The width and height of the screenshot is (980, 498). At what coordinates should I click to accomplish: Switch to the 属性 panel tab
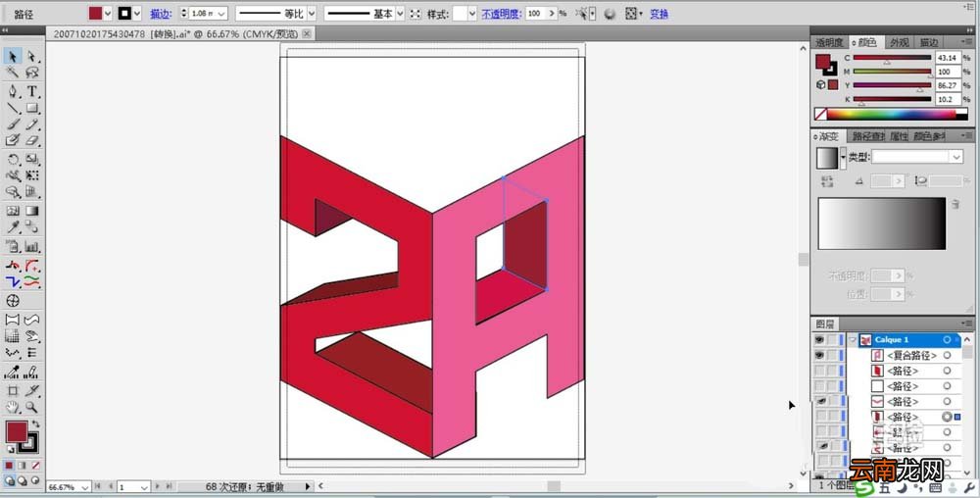click(899, 136)
